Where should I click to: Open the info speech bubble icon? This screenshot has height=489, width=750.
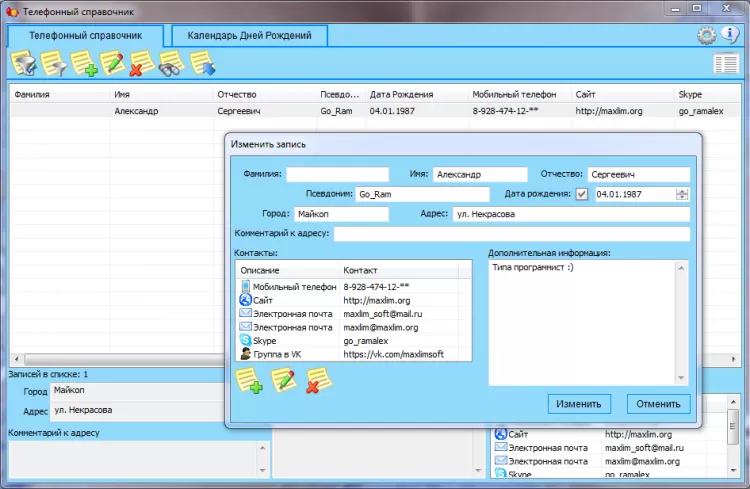(730, 35)
